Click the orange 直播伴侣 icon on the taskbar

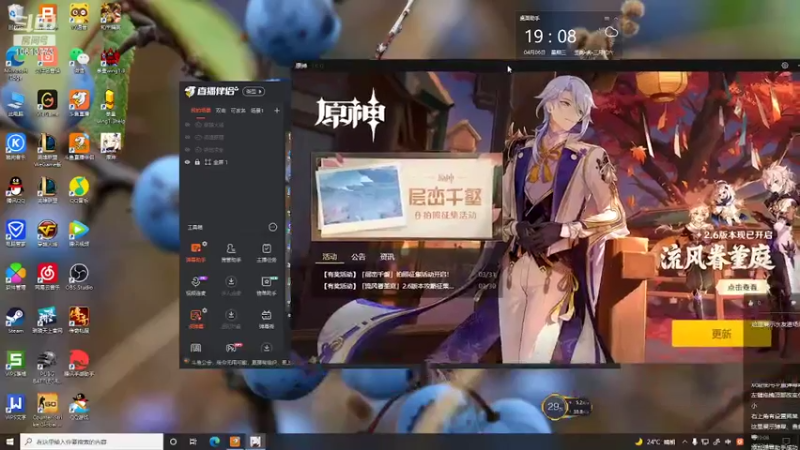click(x=235, y=441)
